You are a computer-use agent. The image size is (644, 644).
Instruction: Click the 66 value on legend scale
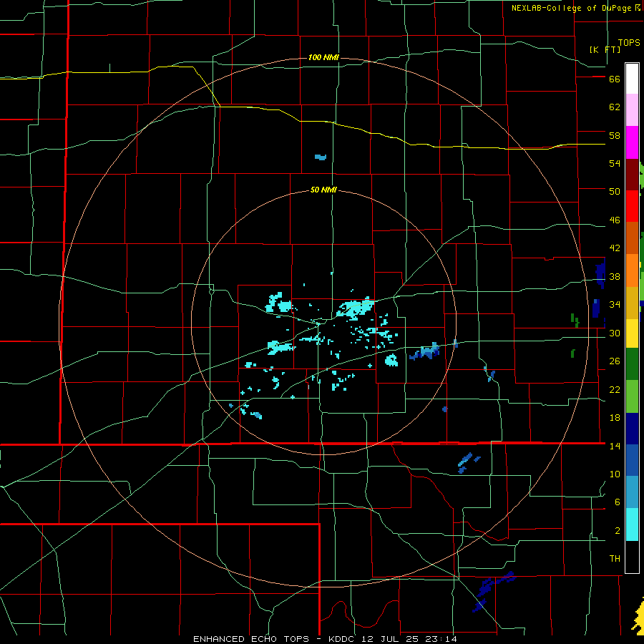[x=615, y=79]
